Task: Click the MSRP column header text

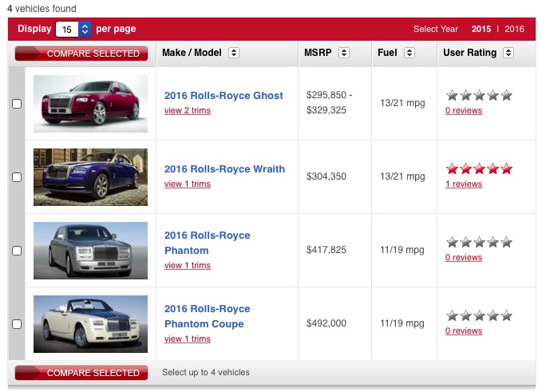Action: point(318,53)
